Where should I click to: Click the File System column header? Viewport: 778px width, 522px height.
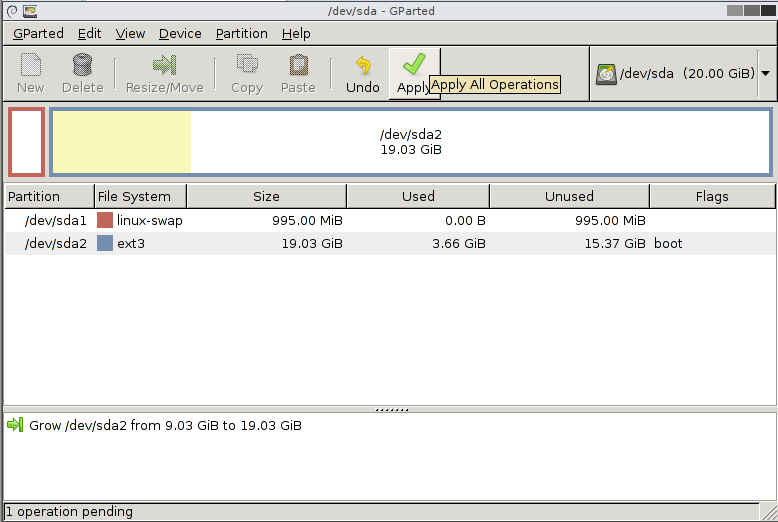(140, 196)
